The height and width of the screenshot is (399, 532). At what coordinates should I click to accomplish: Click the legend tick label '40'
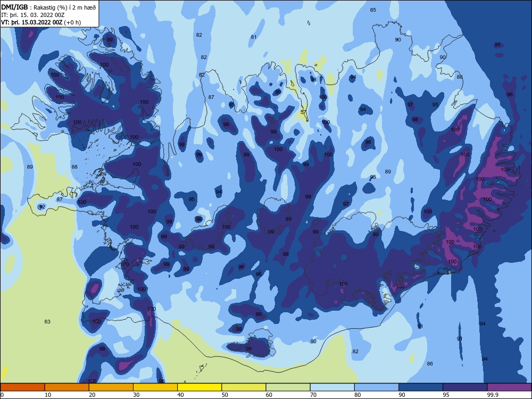[x=180, y=395]
